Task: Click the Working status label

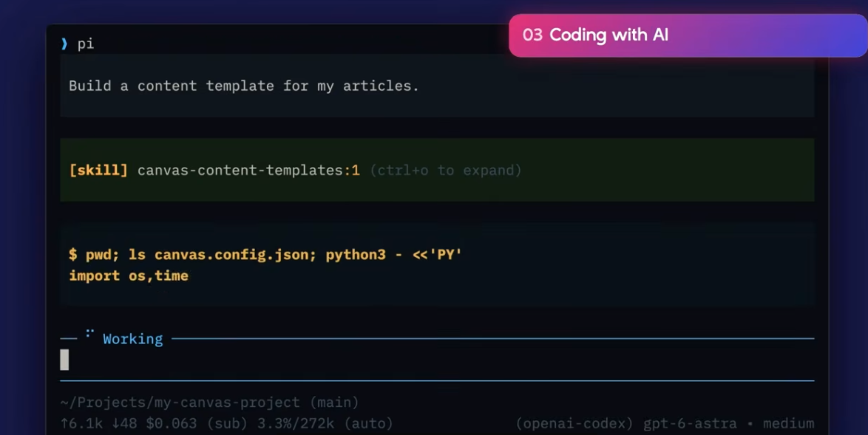Action: (133, 339)
